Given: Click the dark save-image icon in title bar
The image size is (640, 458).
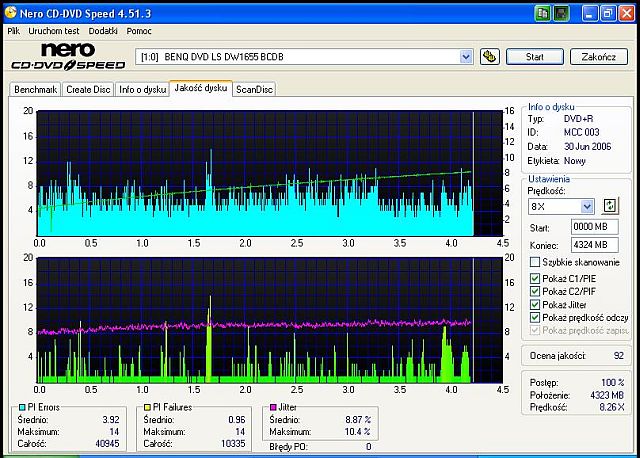Looking at the screenshot, I should (561, 13).
